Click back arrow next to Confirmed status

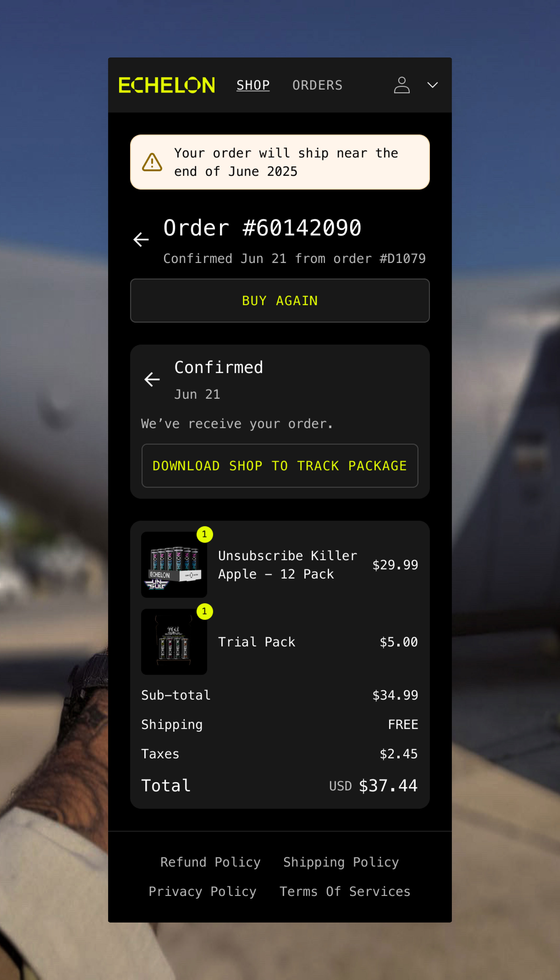pos(152,379)
